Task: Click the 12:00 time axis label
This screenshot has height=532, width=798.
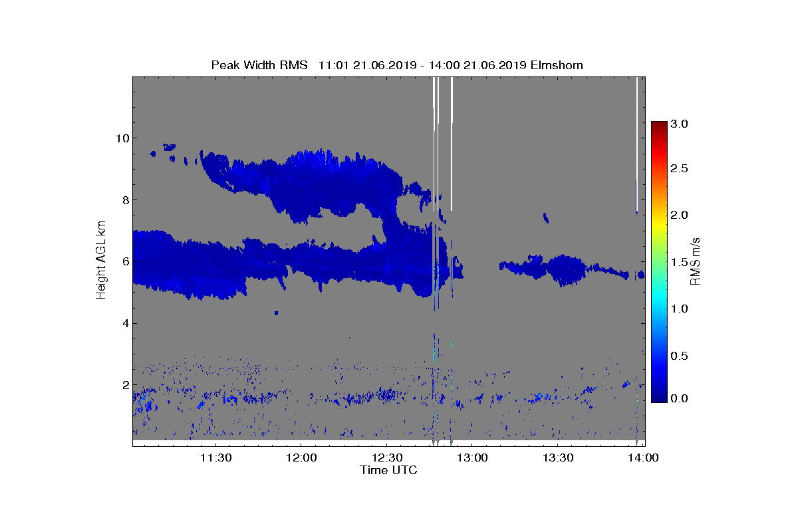Action: (301, 458)
